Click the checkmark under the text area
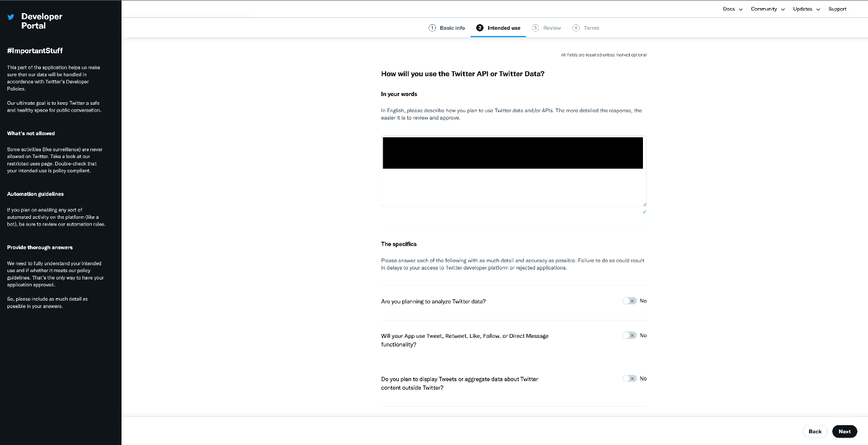868x445 pixels. [644, 212]
